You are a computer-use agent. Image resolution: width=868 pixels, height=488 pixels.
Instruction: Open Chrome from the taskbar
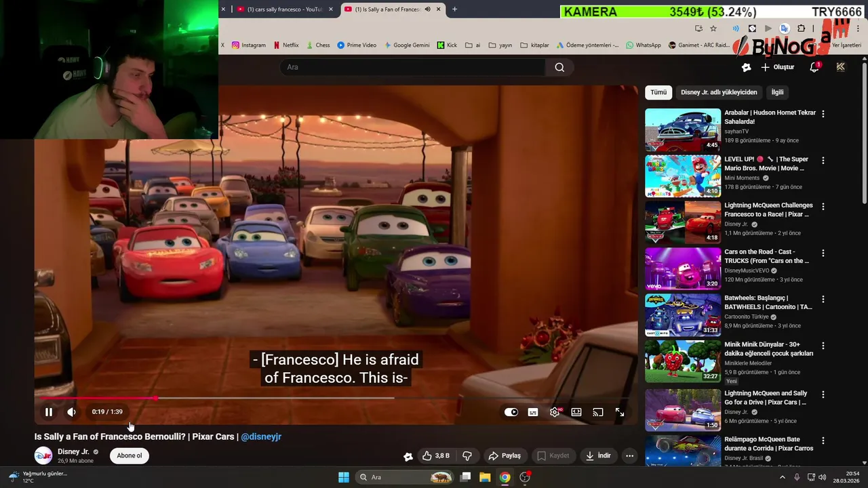(x=505, y=477)
